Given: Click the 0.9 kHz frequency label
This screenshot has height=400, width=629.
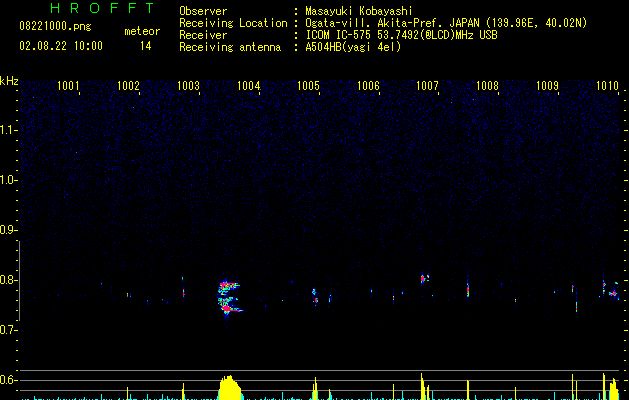Looking at the screenshot, I should tap(8, 230).
